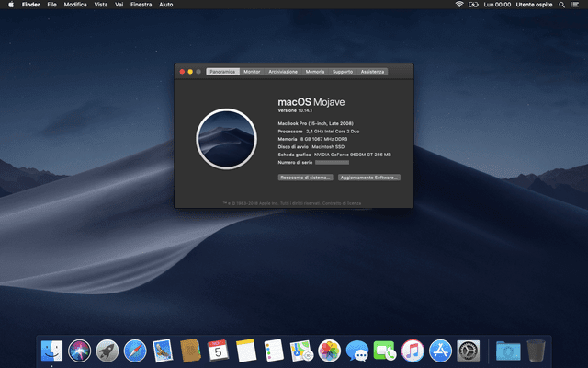
Task: Open Contratto di licenza link
Action: coord(342,203)
